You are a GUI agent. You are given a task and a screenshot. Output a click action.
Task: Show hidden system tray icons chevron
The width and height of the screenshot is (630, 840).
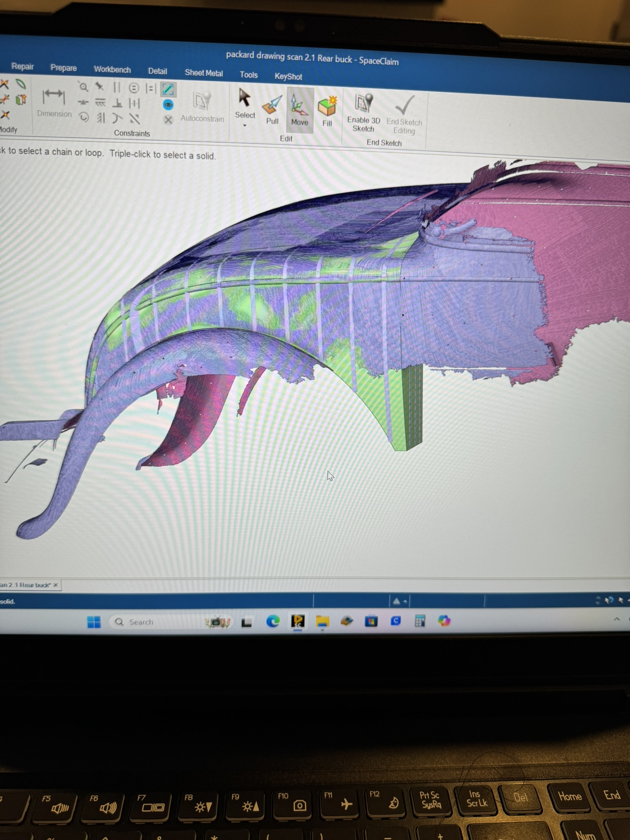616,619
